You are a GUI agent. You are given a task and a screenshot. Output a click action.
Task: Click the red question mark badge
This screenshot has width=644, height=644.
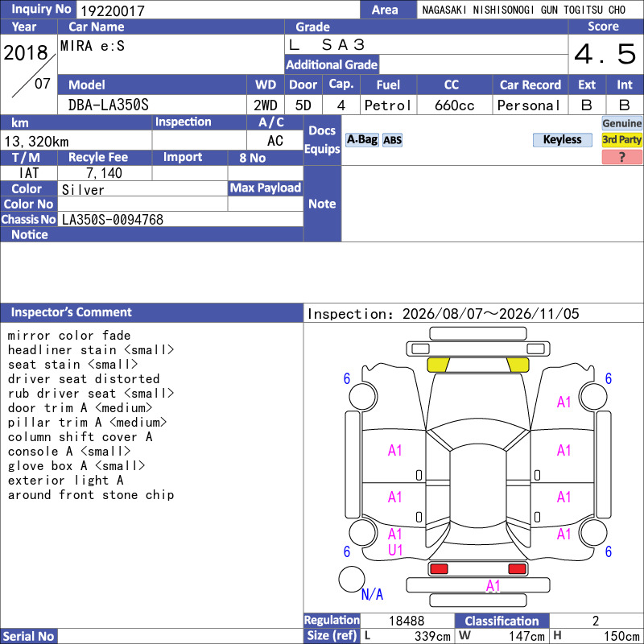[621, 157]
